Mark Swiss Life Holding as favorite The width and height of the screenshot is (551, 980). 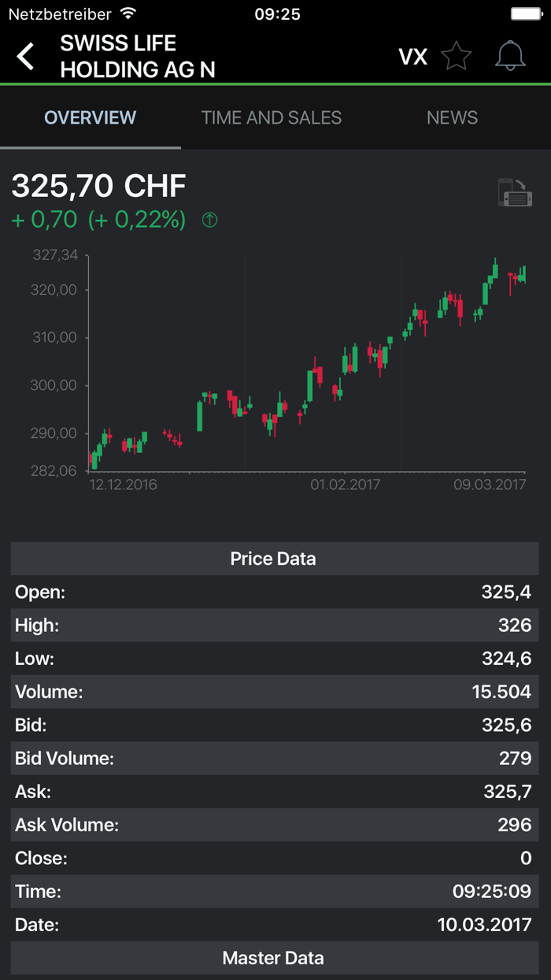(x=457, y=56)
